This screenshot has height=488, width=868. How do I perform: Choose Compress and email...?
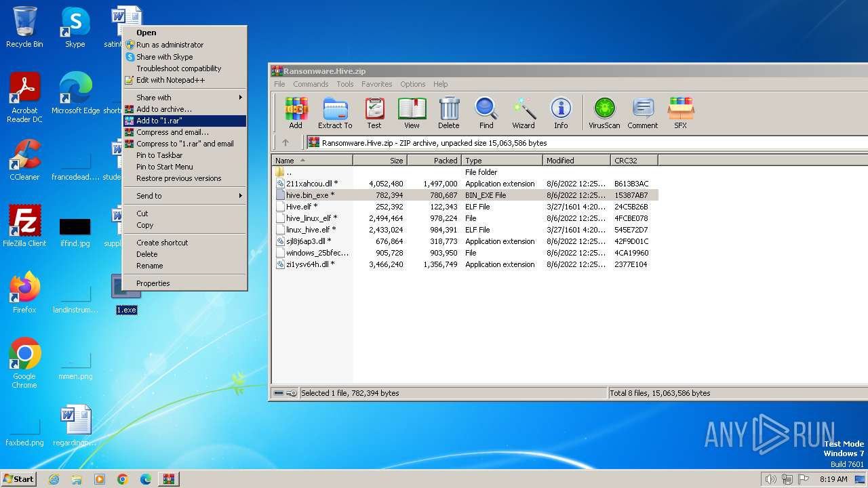click(x=184, y=132)
